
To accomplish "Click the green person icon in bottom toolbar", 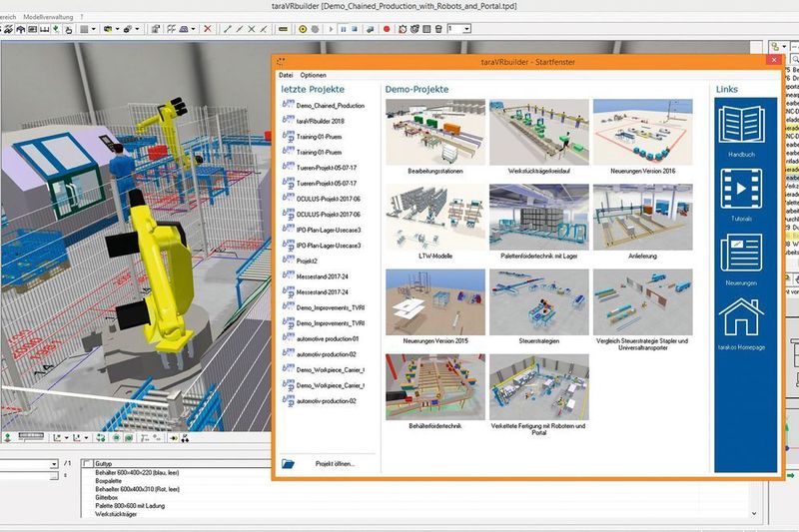I will (x=8, y=438).
